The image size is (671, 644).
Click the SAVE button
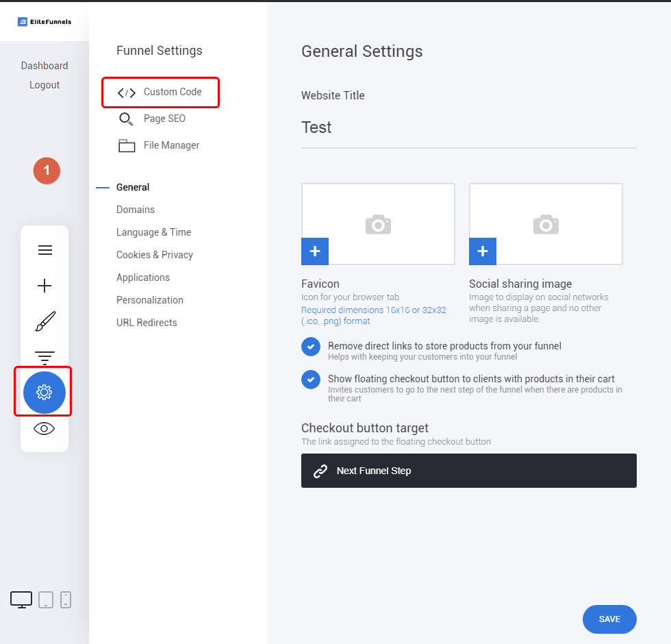click(x=609, y=619)
